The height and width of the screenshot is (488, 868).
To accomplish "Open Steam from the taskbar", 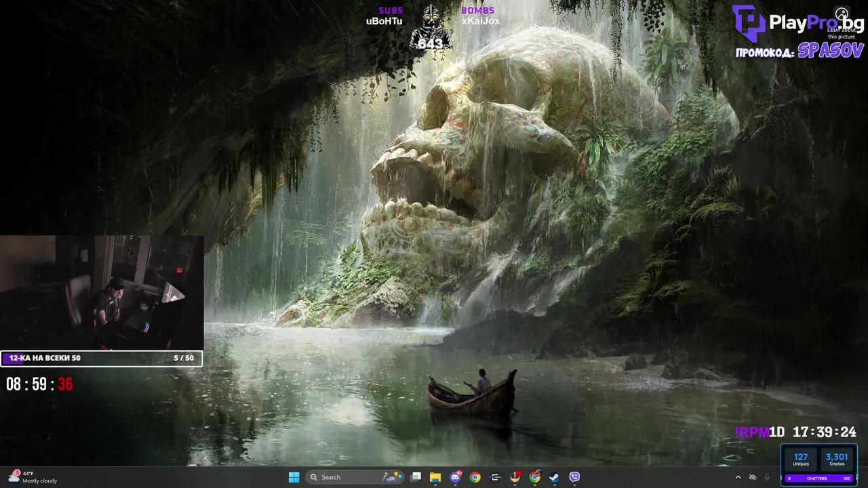I will point(555,477).
